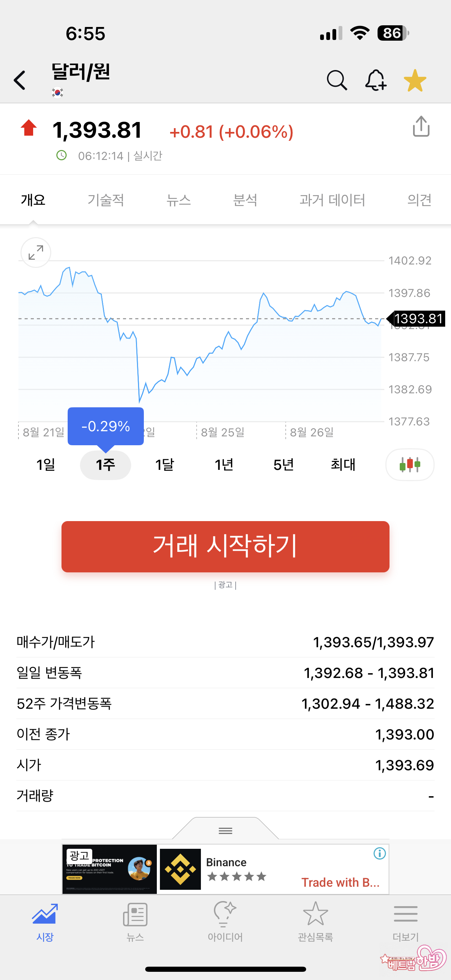
Task: Open the 기술적 tab
Action: coord(106,200)
